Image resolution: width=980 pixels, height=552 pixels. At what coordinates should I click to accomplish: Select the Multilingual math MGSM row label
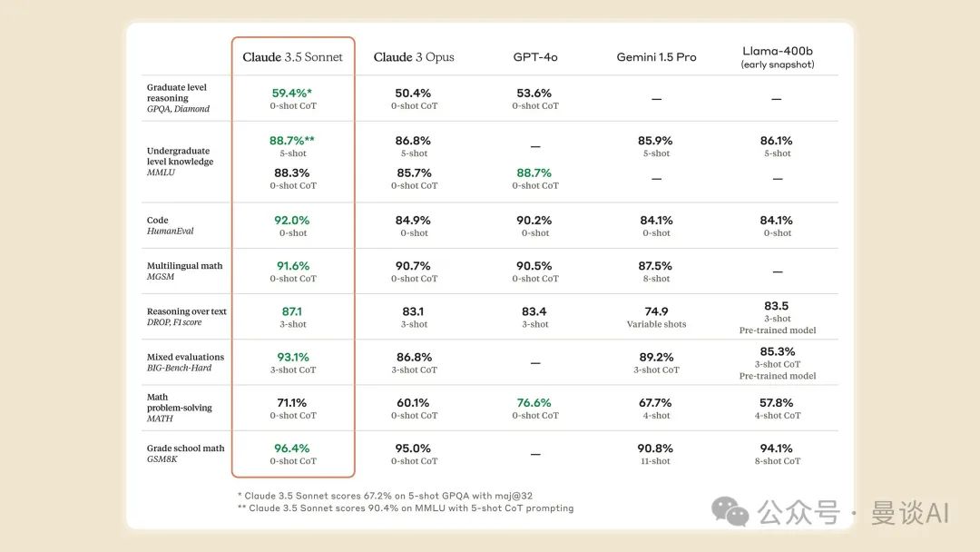184,271
